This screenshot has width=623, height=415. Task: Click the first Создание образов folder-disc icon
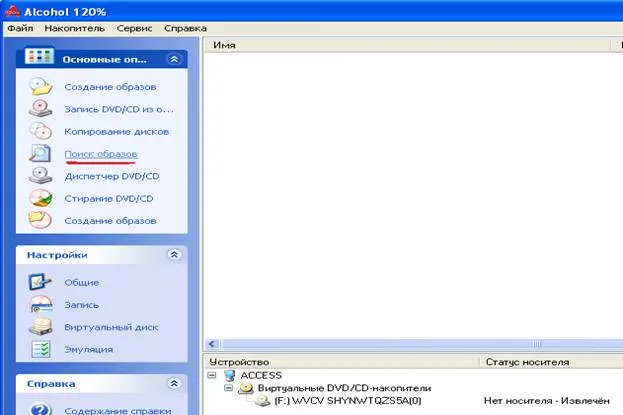coord(41,86)
